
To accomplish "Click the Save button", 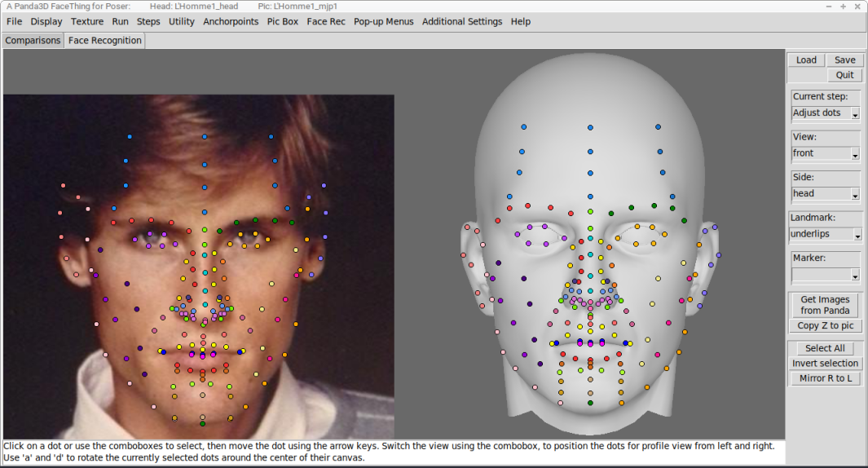I will pos(844,60).
